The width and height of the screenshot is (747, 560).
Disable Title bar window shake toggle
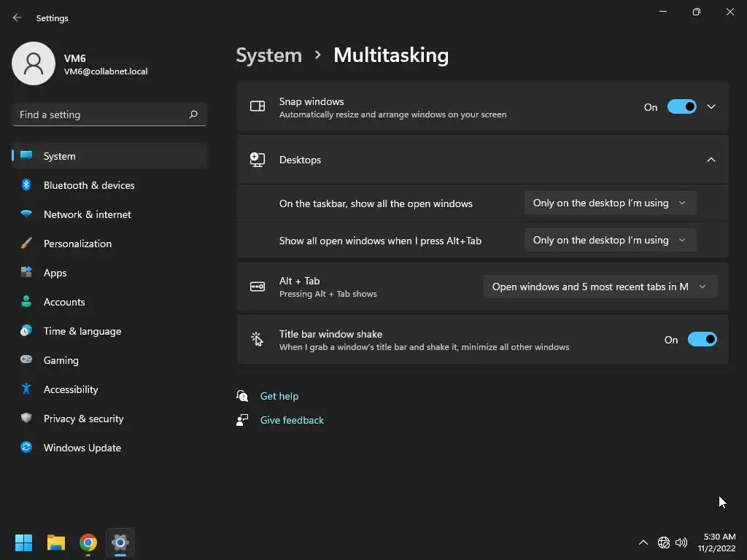[703, 340]
